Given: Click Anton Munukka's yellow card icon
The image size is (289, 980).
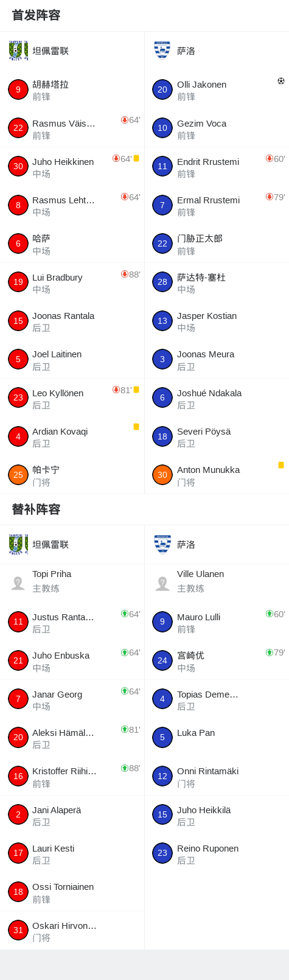Looking at the screenshot, I should 281,465.
